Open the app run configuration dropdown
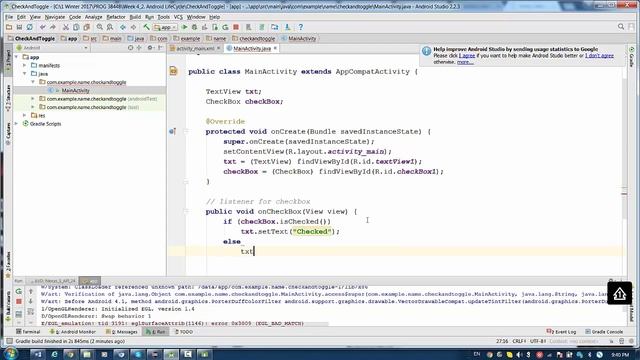Screen dimensions: 640x360 tap(165, 27)
